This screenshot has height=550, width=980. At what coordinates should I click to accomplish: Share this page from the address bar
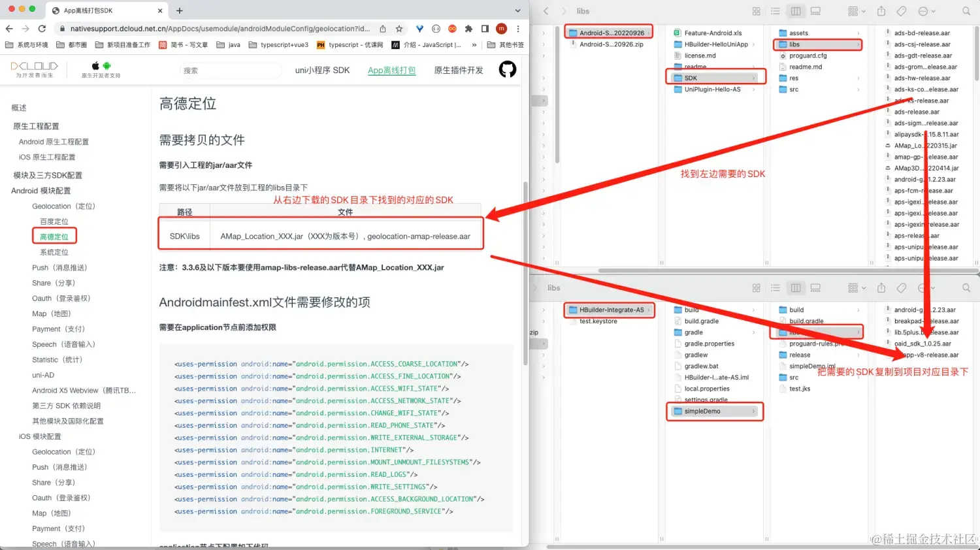point(383,29)
